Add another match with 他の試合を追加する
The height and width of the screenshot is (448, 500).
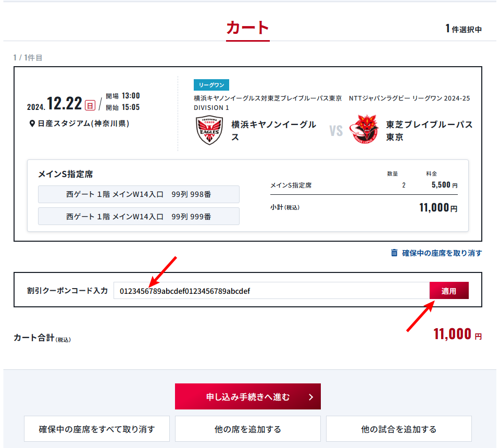(x=398, y=429)
